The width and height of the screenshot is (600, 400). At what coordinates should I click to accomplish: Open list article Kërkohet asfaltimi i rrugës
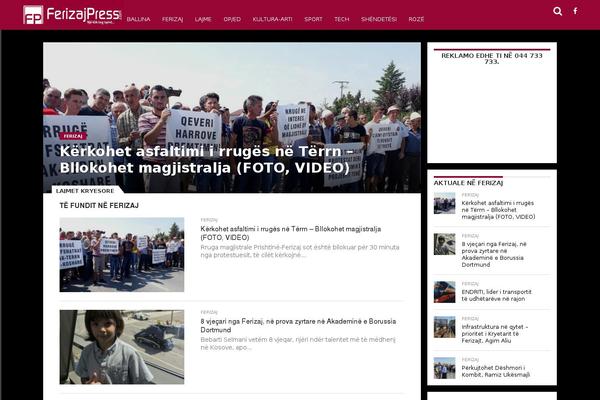[291, 233]
